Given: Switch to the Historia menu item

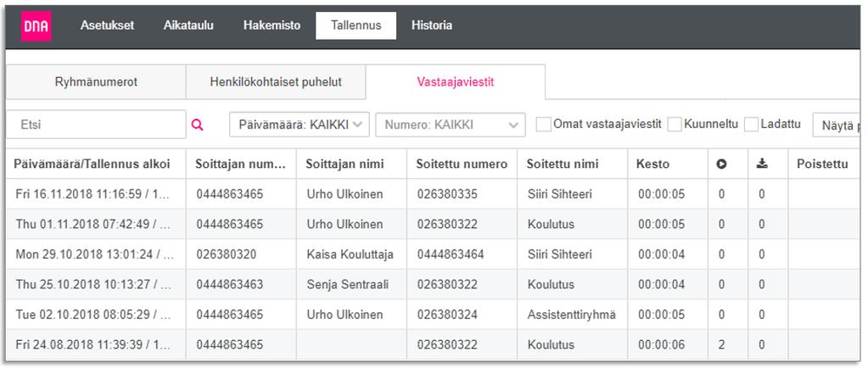Looking at the screenshot, I should (x=432, y=25).
